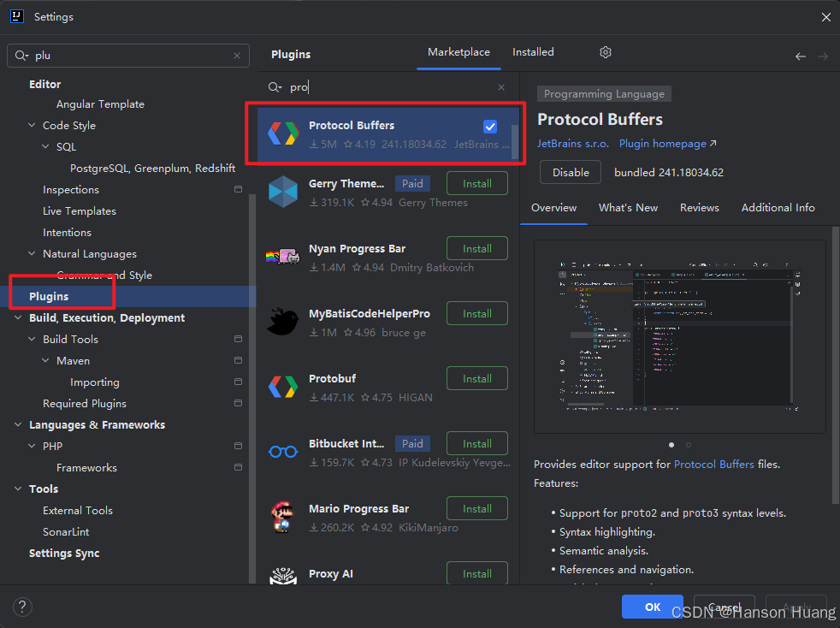Go forward with the right arrow
Screen dimensions: 840x628
click(823, 56)
